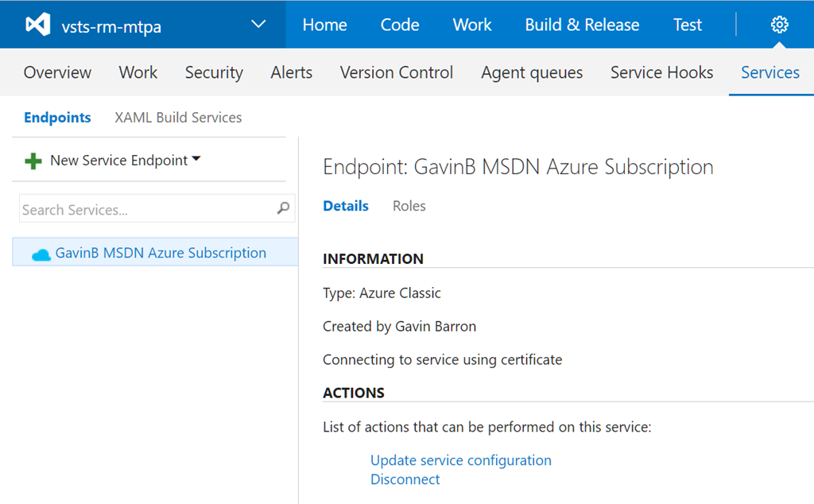The image size is (814, 504).
Task: Click the green plus New Endpoint icon
Action: (x=33, y=161)
